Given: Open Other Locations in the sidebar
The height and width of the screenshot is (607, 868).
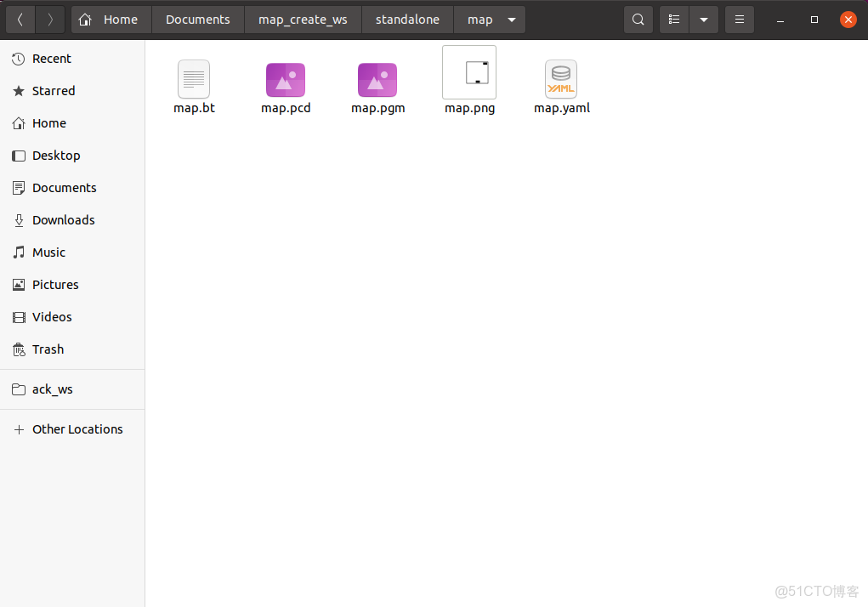Looking at the screenshot, I should click(72, 429).
